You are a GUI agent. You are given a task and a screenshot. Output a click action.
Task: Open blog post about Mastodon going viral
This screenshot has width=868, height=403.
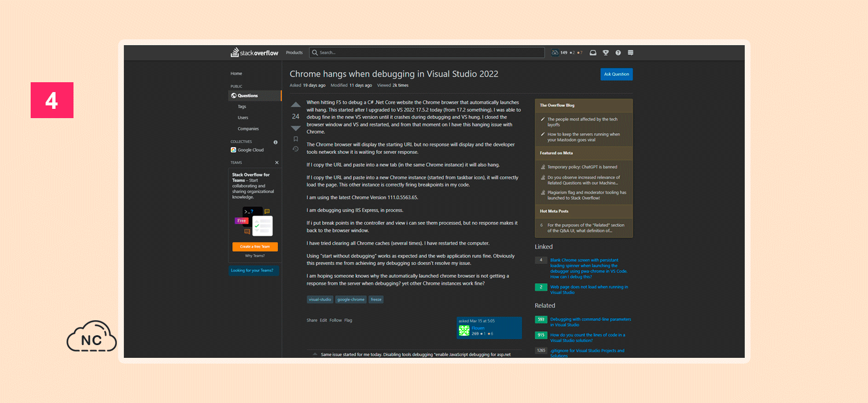tap(583, 137)
